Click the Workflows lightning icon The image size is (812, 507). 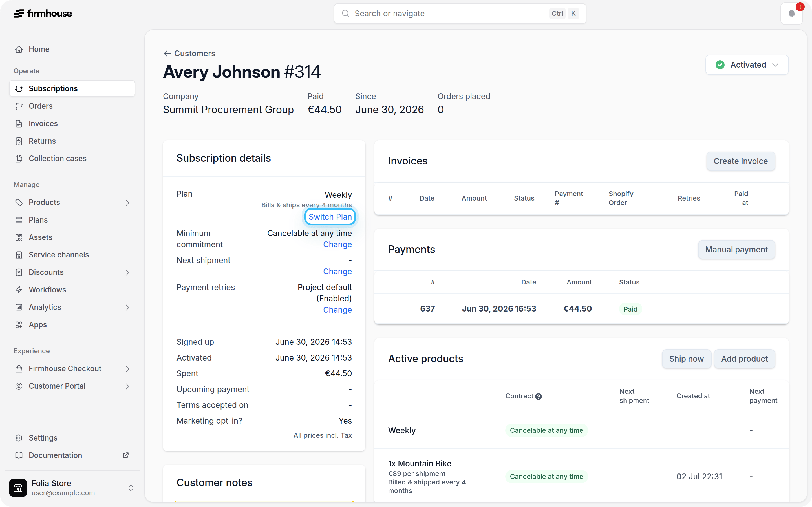(x=19, y=290)
